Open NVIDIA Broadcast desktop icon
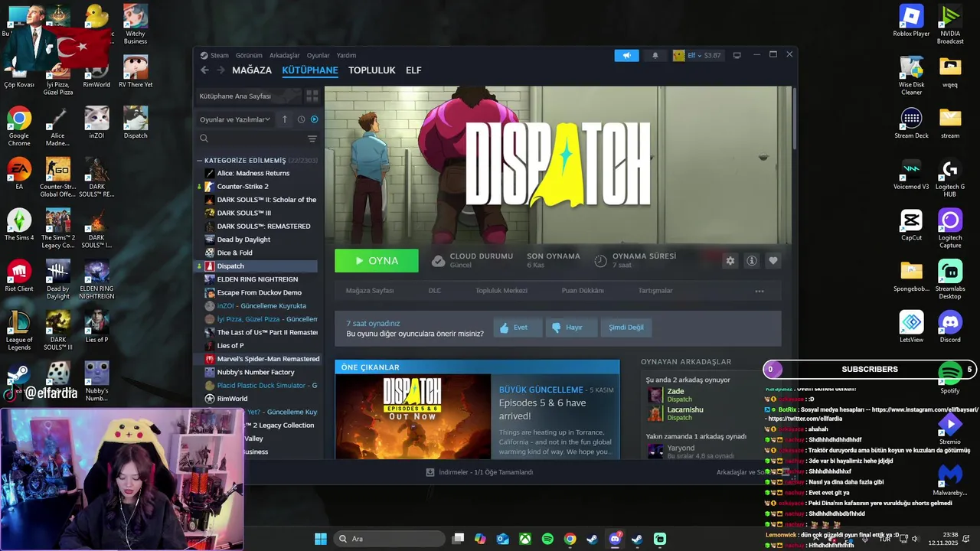 (x=950, y=24)
